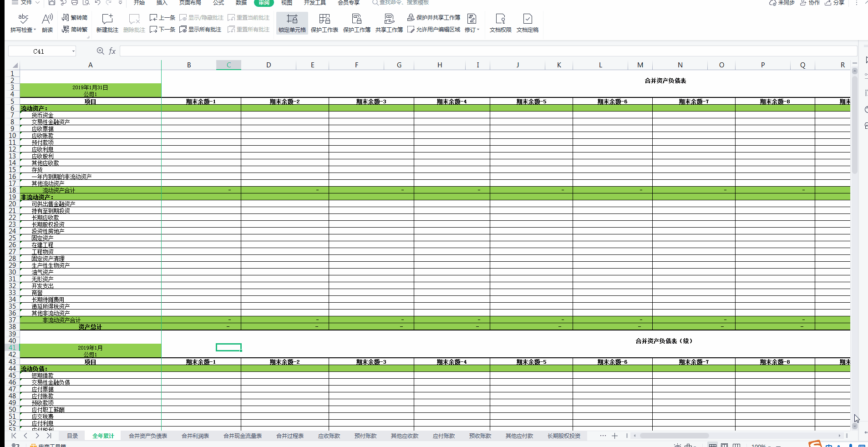Click the Finalize Document (文档定稿) icon
868x447 pixels.
click(x=527, y=19)
